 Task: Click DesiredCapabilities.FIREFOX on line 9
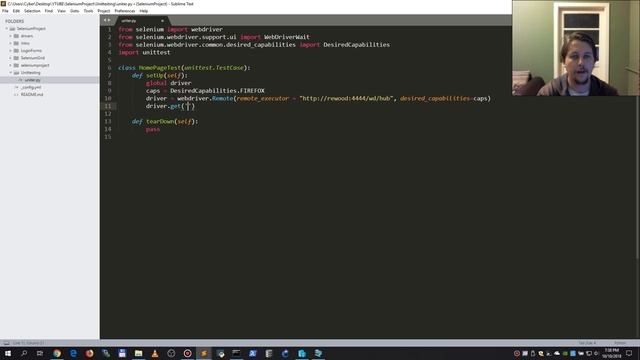click(x=217, y=91)
